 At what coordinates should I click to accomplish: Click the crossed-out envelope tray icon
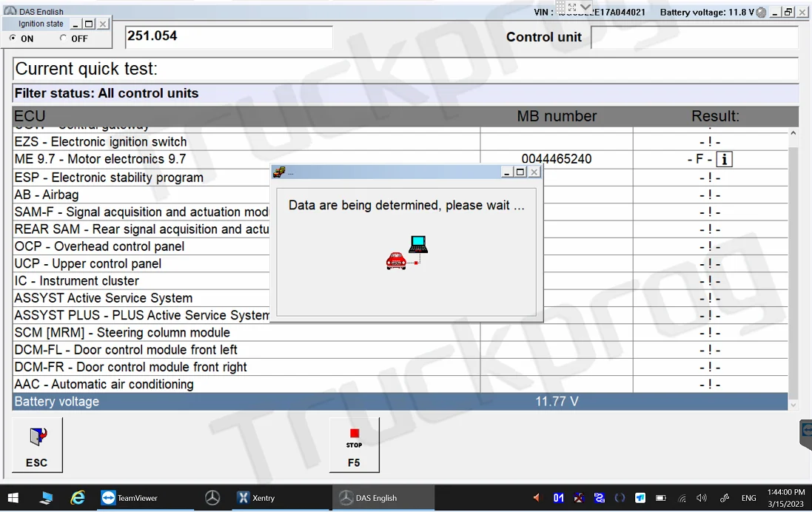point(579,498)
